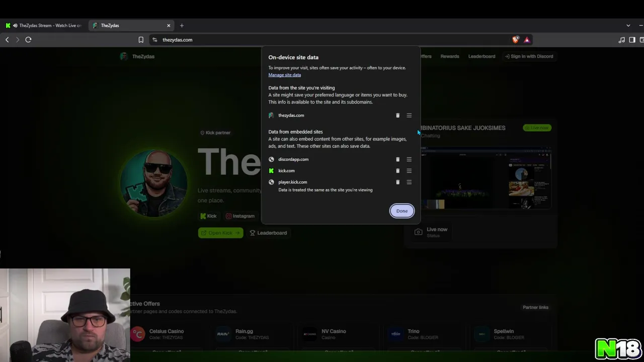Open the Brave Shields lion icon
This screenshot has width=644, height=362.
pyautogui.click(x=516, y=40)
